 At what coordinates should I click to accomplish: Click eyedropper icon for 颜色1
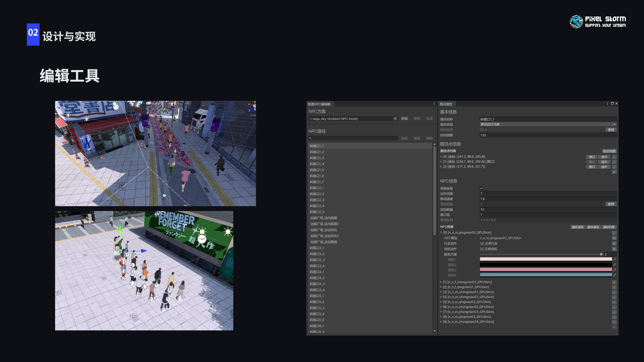[x=614, y=259]
